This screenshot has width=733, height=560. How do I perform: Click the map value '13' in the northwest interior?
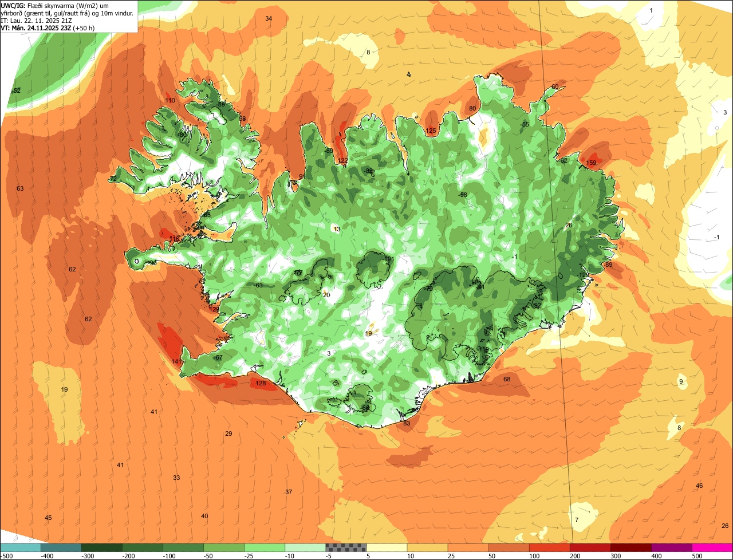point(337,229)
